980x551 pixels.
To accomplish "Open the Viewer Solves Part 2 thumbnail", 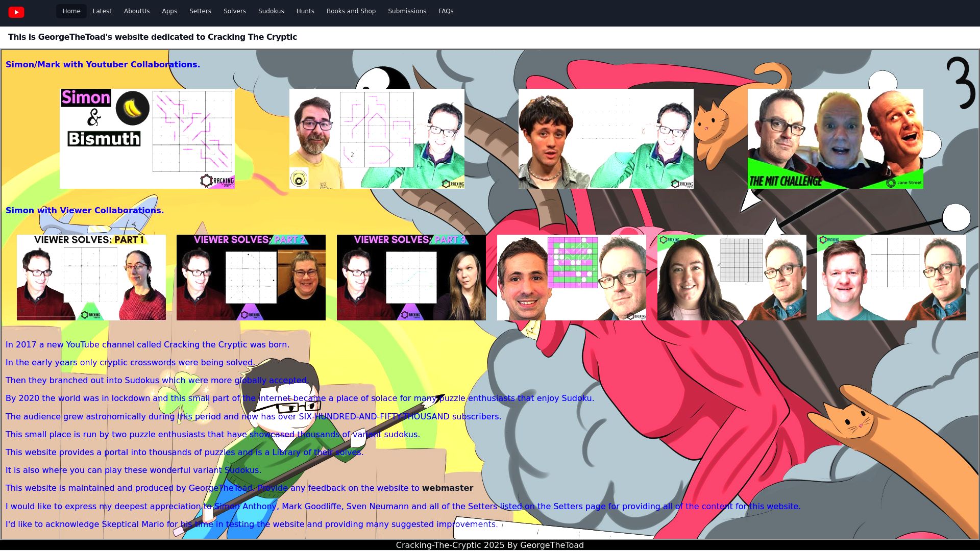I will tap(251, 278).
